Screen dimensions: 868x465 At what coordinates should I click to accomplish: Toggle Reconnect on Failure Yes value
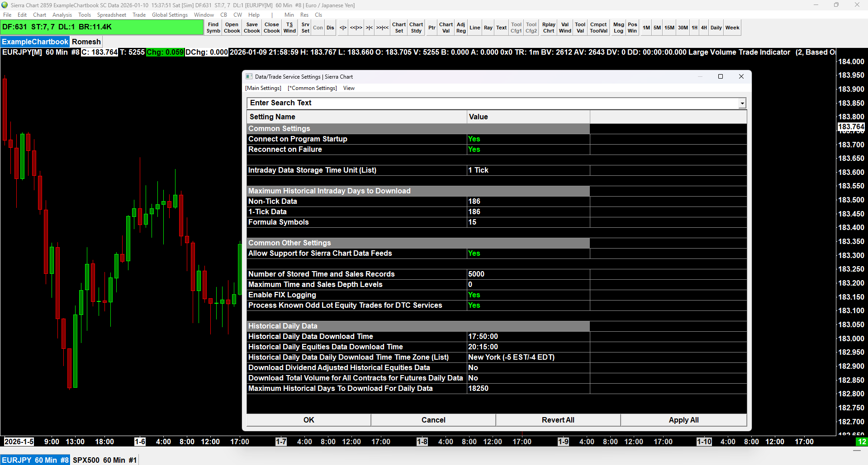tap(474, 150)
